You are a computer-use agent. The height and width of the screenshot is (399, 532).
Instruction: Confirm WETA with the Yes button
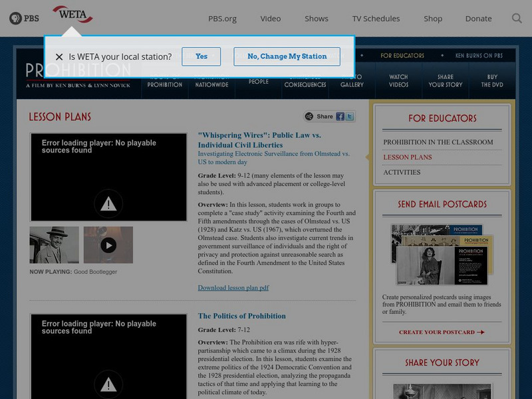201,57
